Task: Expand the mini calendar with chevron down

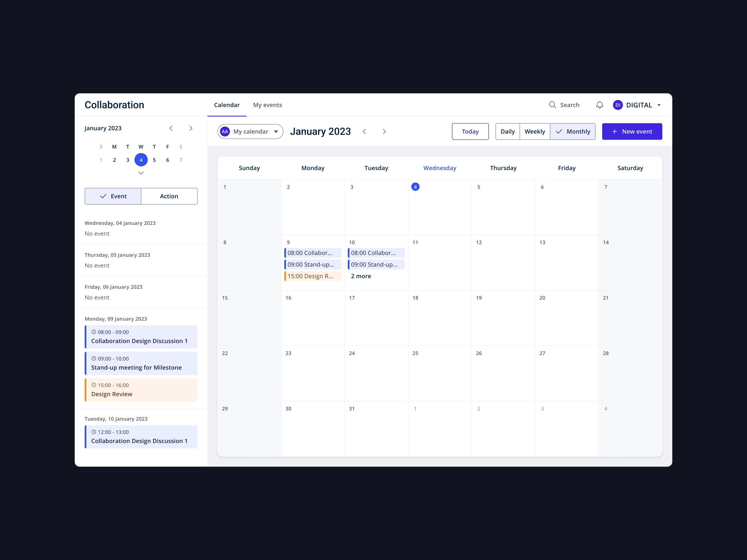Action: click(141, 173)
